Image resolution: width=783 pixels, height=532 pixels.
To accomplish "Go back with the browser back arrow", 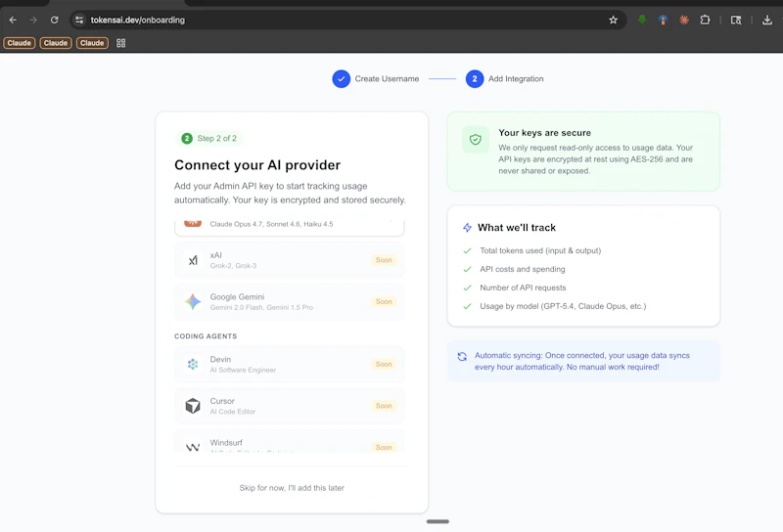I will coord(13,20).
